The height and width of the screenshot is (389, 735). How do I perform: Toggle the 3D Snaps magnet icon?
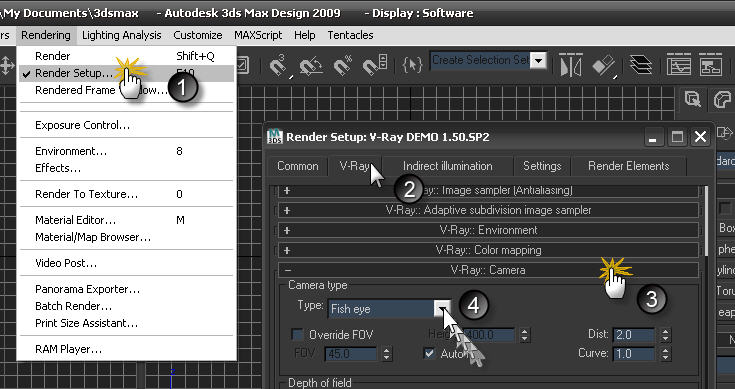(278, 66)
